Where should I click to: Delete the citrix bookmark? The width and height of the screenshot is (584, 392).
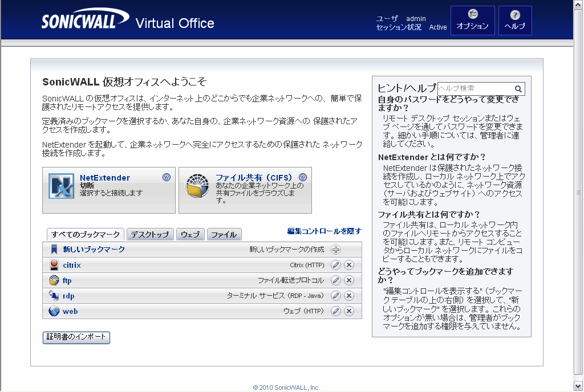pos(348,265)
